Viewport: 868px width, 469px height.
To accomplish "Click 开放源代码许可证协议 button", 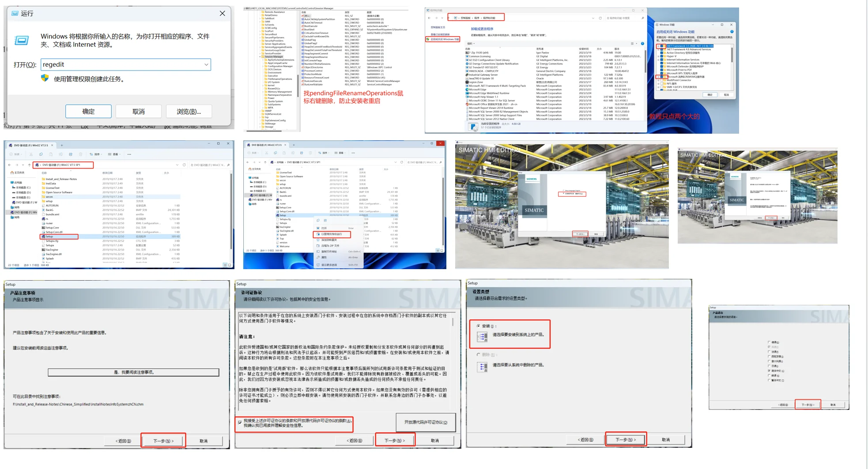I will point(426,422).
